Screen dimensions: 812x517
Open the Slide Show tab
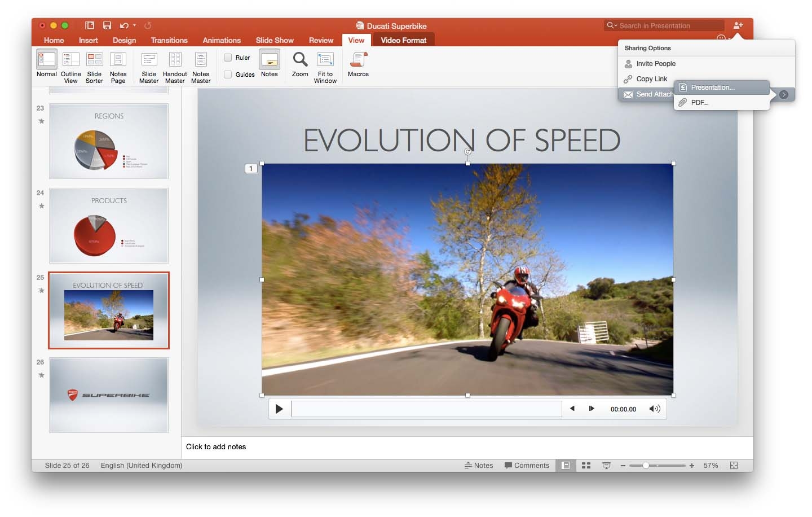pos(275,40)
